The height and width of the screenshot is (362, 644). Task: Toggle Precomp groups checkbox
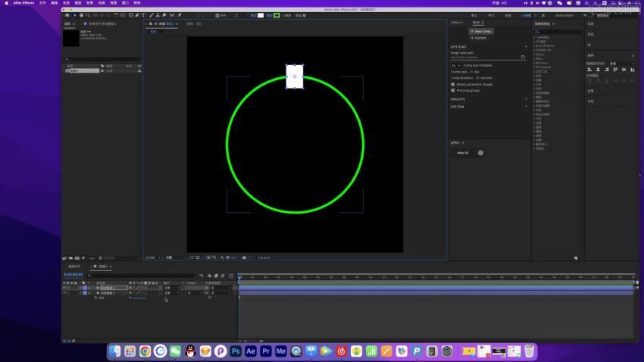(453, 90)
